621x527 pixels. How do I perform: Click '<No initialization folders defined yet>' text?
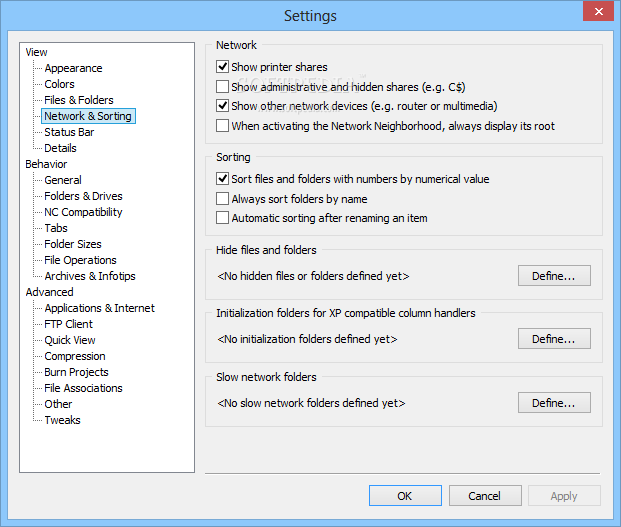coord(307,339)
